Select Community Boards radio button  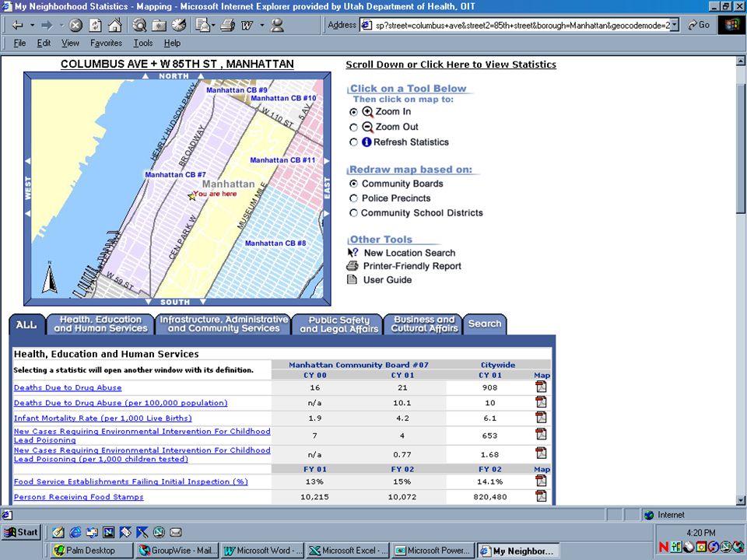tap(353, 184)
